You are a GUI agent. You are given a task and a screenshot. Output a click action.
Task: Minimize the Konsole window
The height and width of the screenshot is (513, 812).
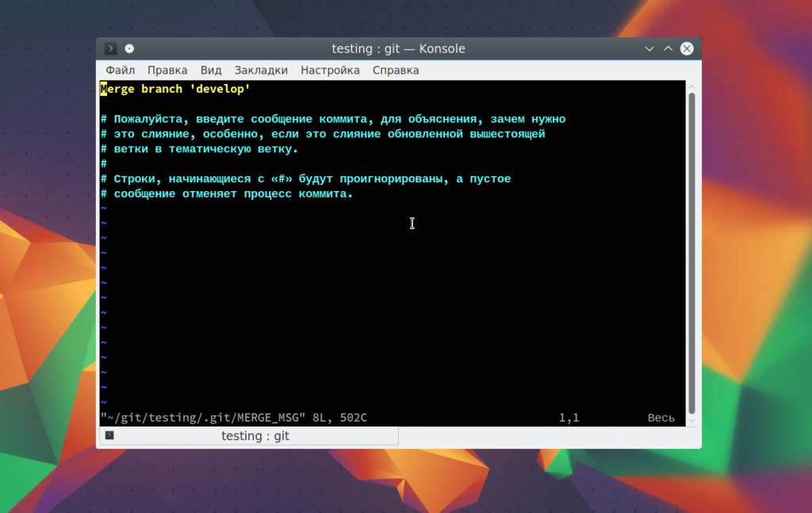tap(649, 48)
